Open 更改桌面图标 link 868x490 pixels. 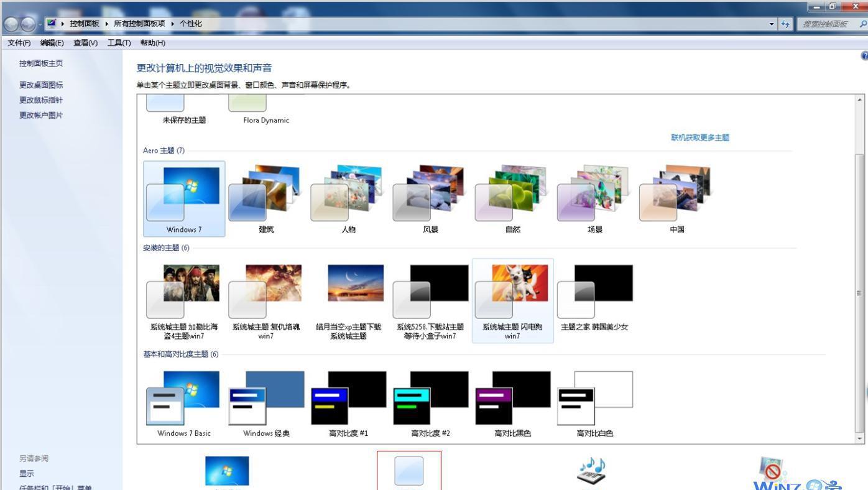point(41,85)
